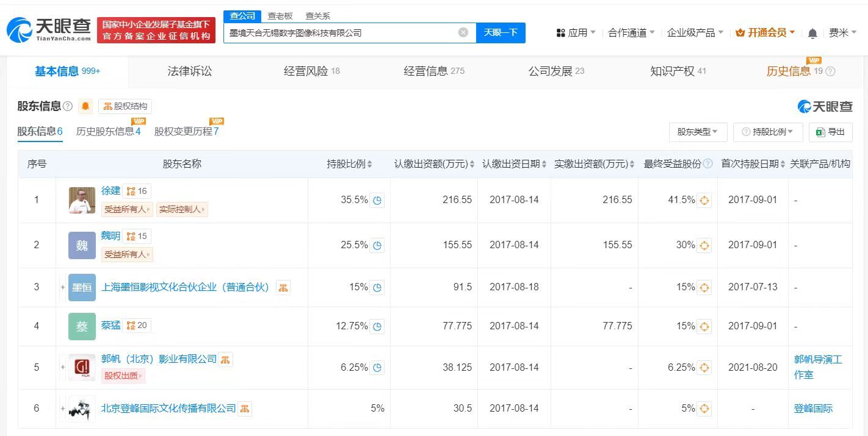Click the clock history icon beside 35.5%
The width and height of the screenshot is (868, 436).
pos(378,200)
